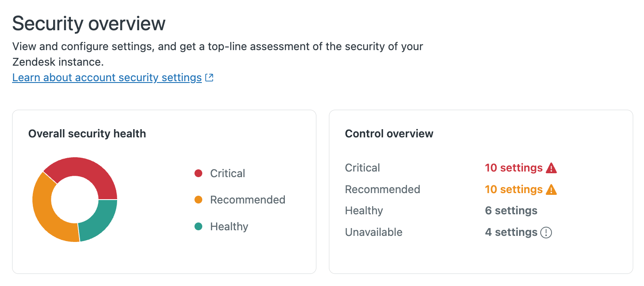This screenshot has width=644, height=286.
Task: Select the teal Healthy legend dot
Action: tap(198, 226)
